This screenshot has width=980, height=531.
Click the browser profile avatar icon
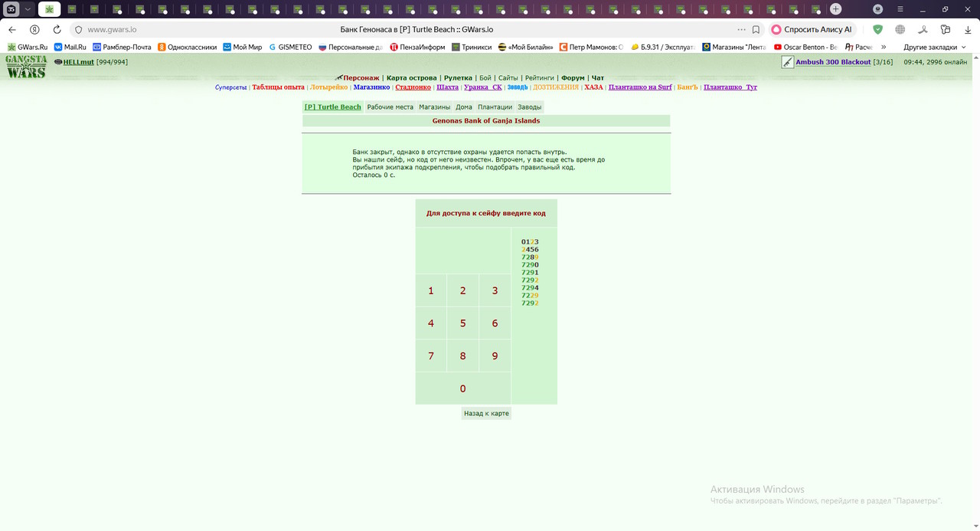click(877, 9)
